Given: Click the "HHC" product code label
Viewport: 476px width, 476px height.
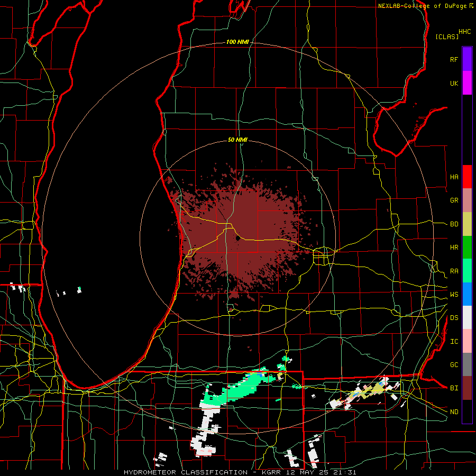Looking at the screenshot, I should 465,32.
